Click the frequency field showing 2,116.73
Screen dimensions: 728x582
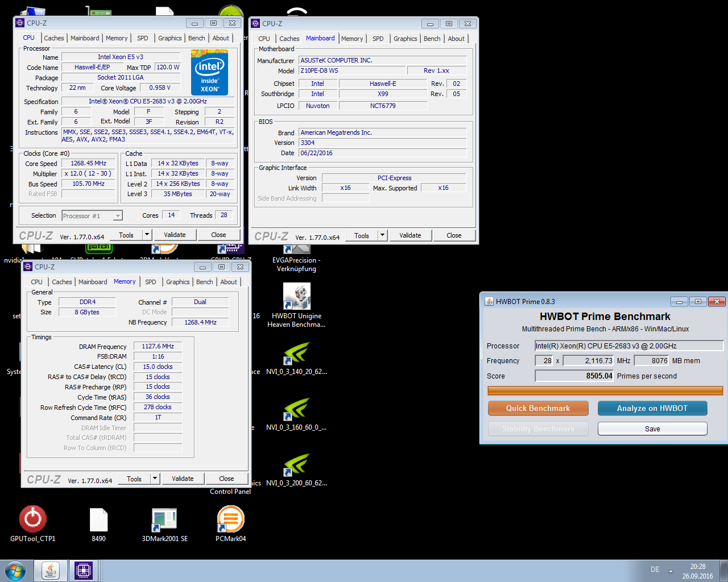(x=589, y=360)
